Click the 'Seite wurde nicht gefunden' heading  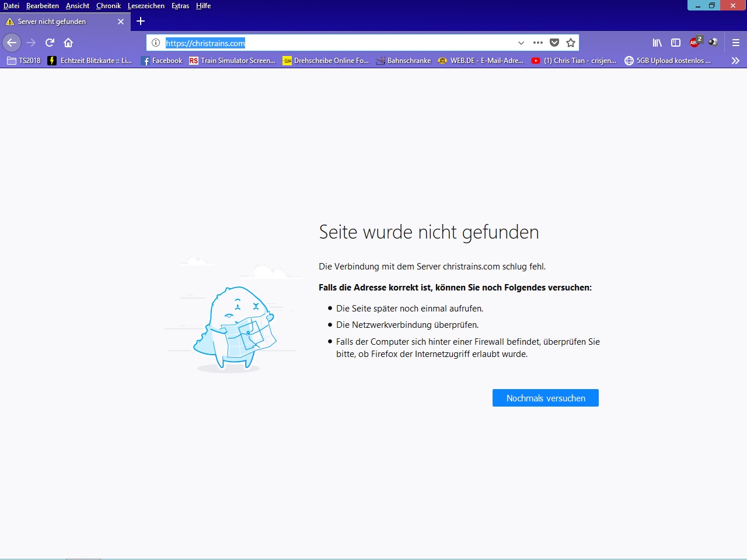(429, 232)
